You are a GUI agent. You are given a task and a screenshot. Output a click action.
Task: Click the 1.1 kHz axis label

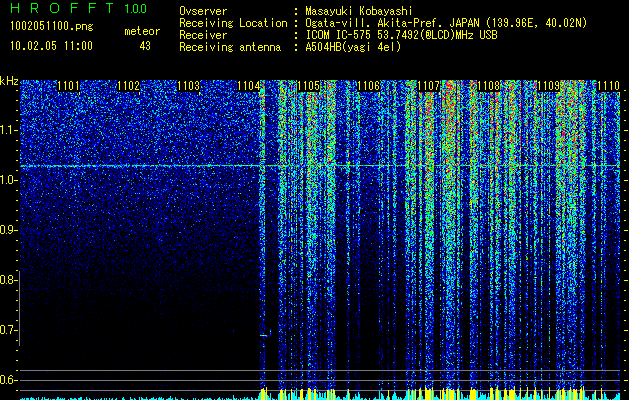point(7,130)
